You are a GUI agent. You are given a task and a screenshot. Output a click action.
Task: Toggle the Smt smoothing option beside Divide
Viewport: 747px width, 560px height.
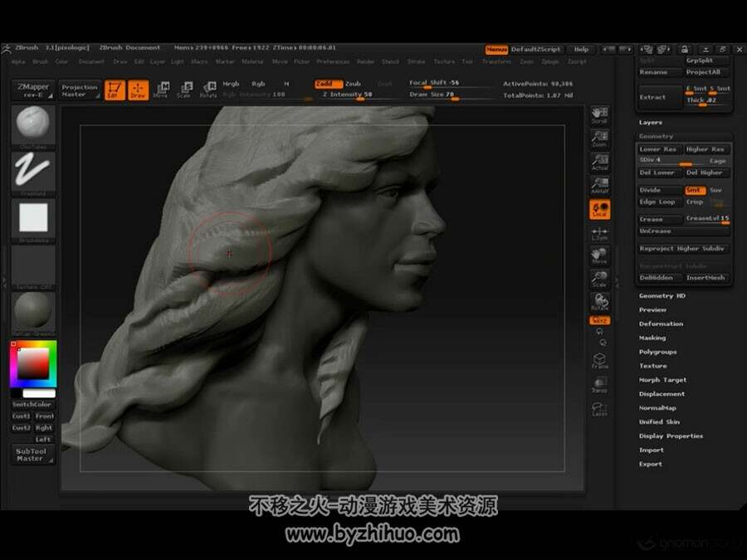point(695,190)
